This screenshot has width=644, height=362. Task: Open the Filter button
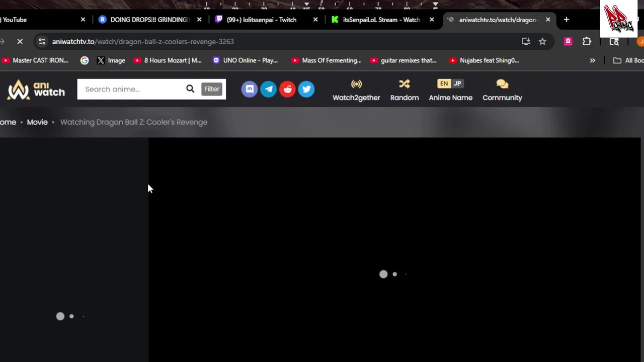click(x=212, y=89)
